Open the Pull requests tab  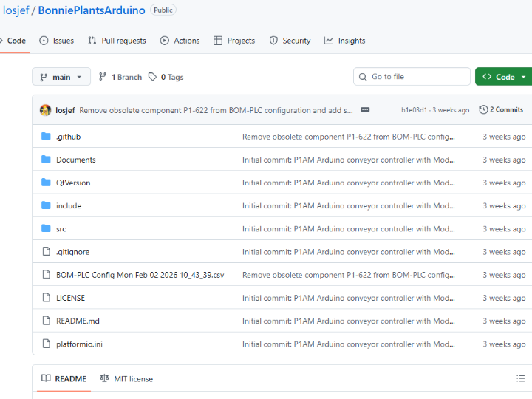point(117,41)
